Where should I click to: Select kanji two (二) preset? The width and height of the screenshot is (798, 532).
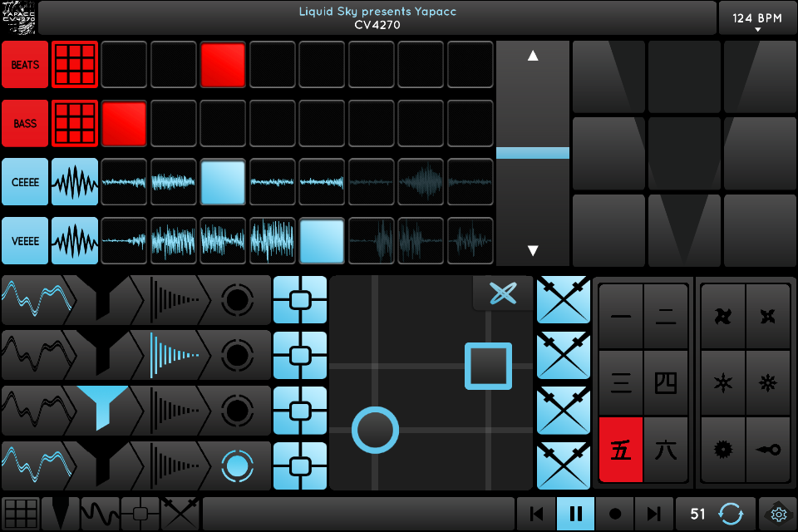(x=666, y=317)
